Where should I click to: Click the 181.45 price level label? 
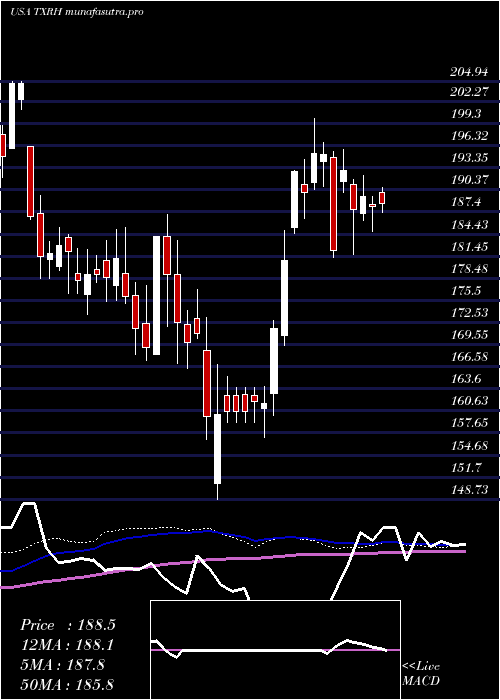468,247
